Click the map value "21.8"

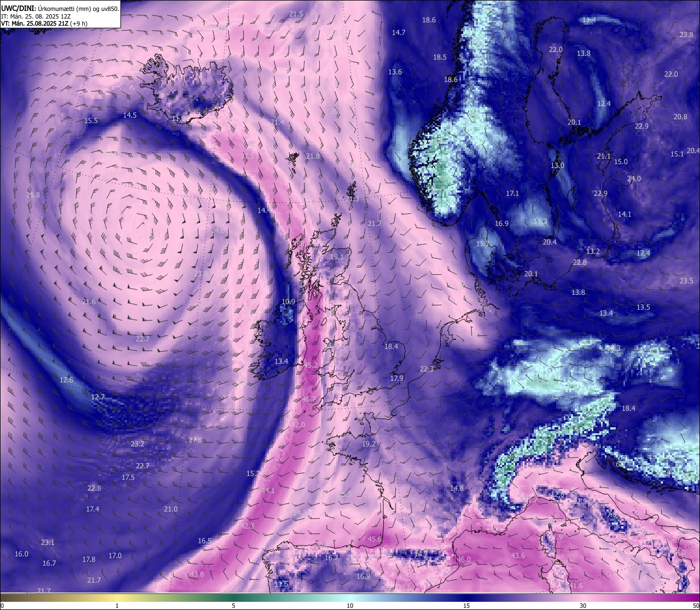[313, 156]
